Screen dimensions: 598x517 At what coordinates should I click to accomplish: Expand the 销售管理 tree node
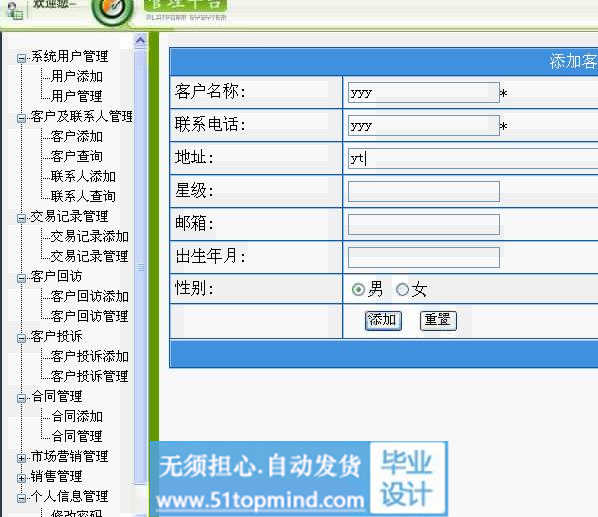tap(21, 478)
